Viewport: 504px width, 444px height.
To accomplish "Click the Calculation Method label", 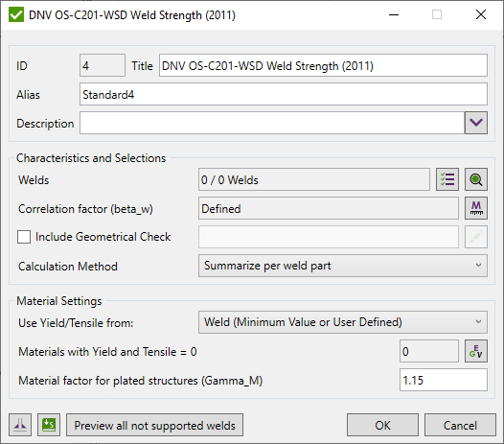I will [68, 267].
